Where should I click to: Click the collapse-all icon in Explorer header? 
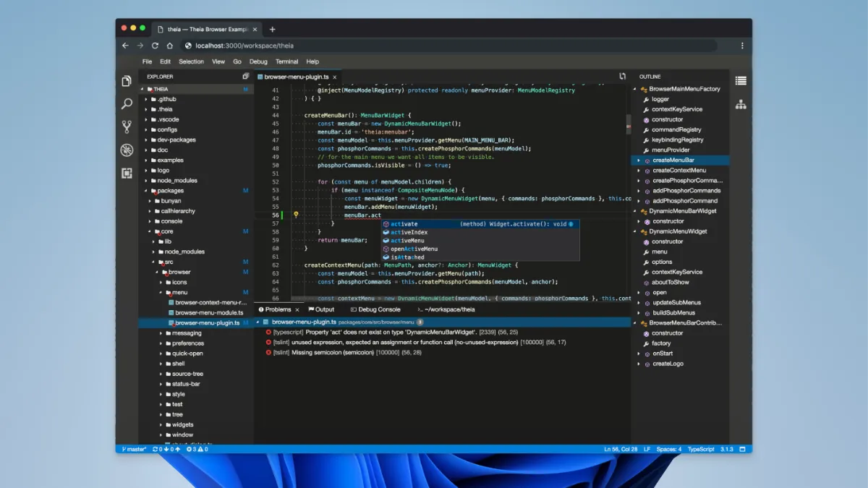tap(246, 76)
